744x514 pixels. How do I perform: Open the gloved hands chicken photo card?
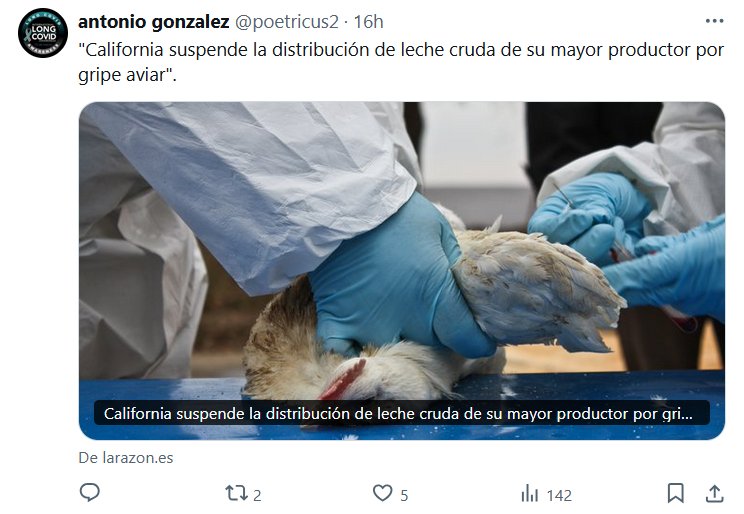401,271
